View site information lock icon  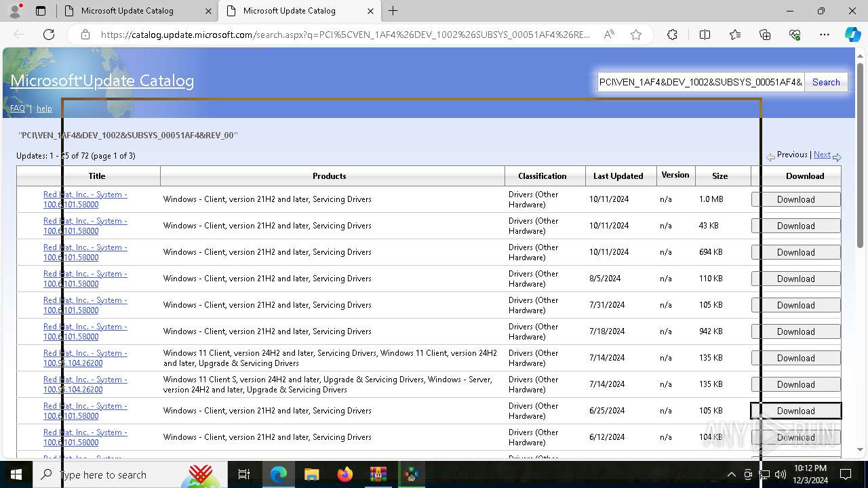85,35
